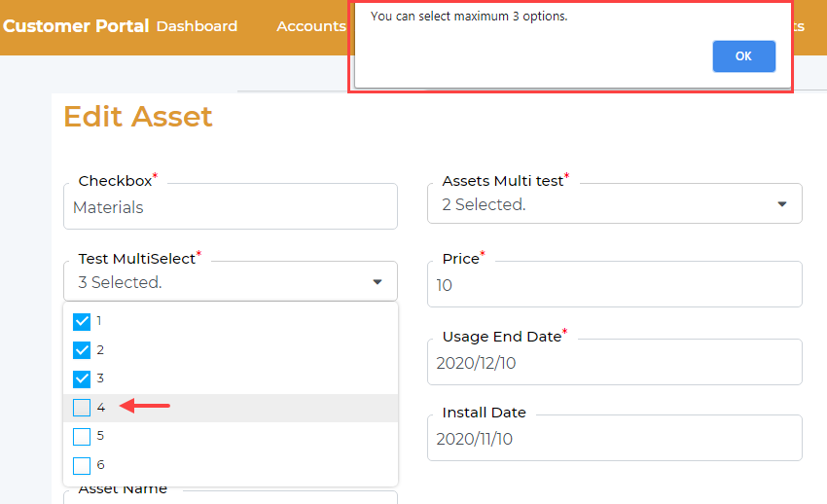The height and width of the screenshot is (504, 827).
Task: Go to the Accounts menu item
Action: (x=310, y=26)
